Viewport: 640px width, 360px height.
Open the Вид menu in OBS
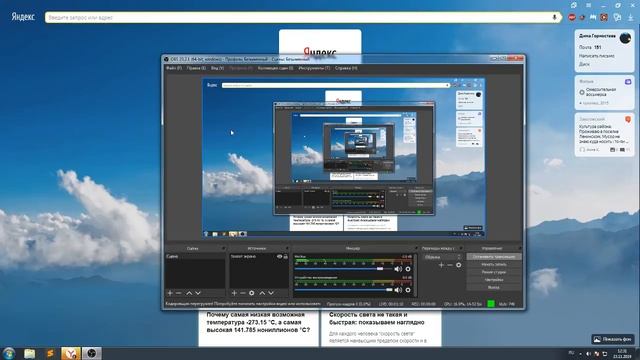[217, 68]
